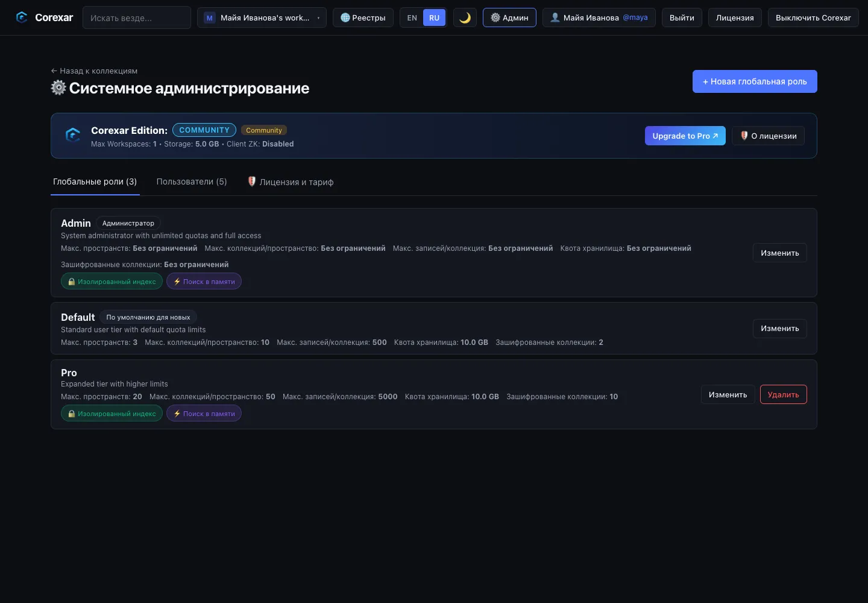Open Майя Иванова user profile
The image size is (868, 603).
599,17
